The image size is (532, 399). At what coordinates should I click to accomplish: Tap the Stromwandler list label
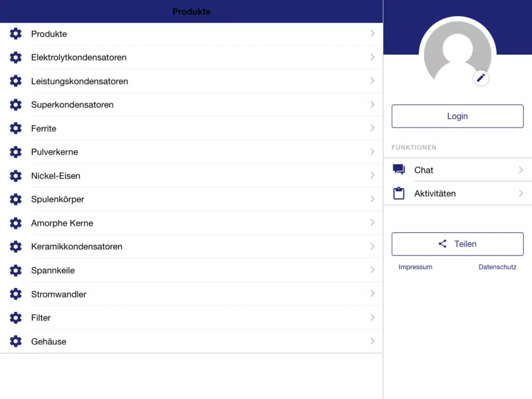pos(59,294)
